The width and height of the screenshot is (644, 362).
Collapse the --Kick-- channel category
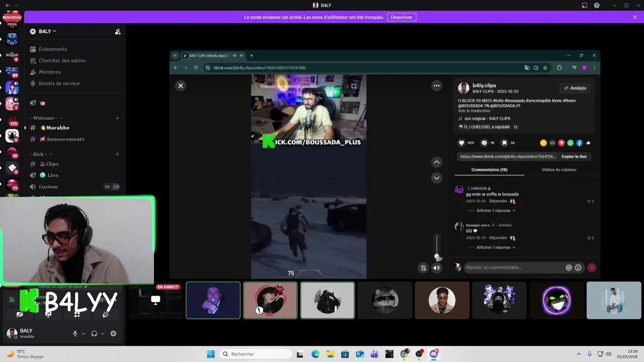click(x=41, y=154)
